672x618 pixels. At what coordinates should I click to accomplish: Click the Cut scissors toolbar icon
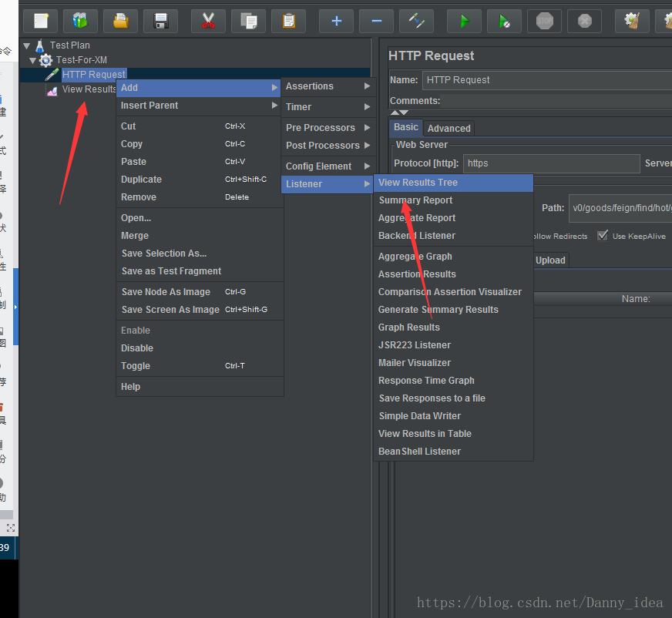(x=208, y=21)
